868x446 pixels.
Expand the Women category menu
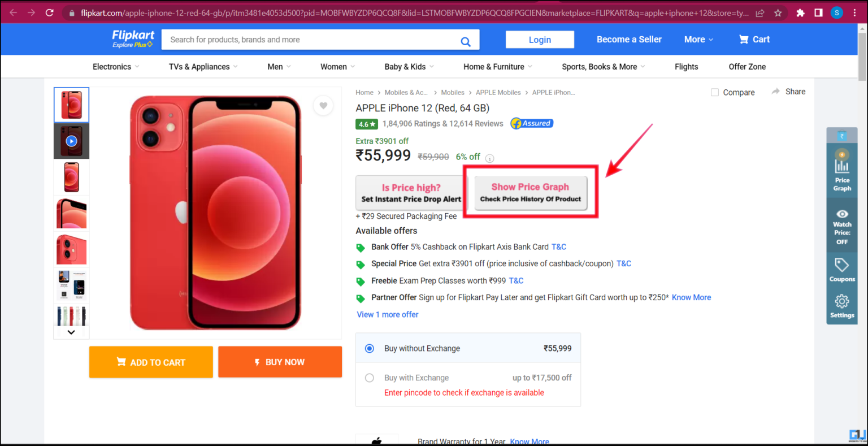coord(337,66)
